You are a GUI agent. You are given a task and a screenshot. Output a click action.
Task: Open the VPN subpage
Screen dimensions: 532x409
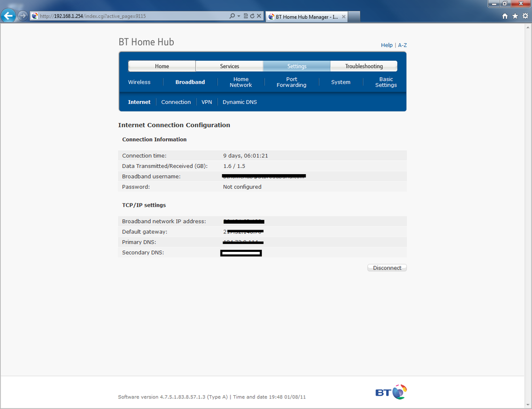(x=207, y=102)
